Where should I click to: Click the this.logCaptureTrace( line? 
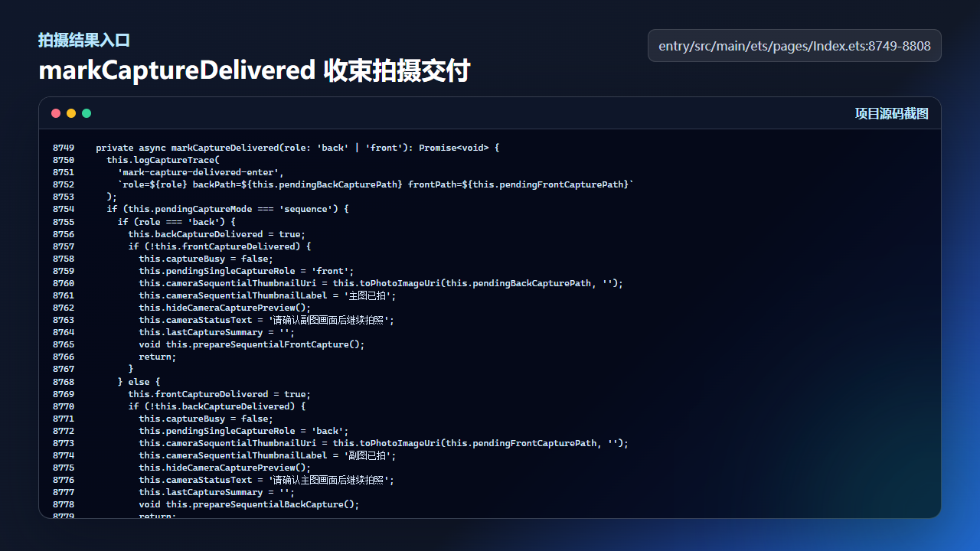(163, 160)
